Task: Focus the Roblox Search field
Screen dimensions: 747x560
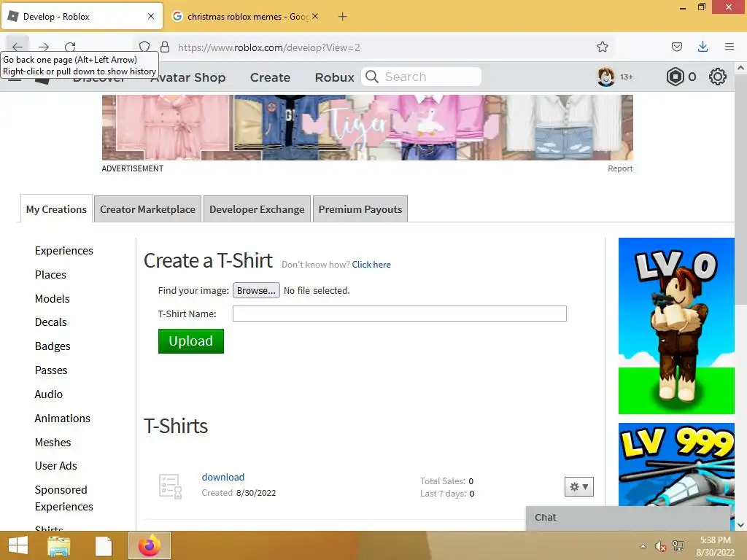Action: coord(421,77)
